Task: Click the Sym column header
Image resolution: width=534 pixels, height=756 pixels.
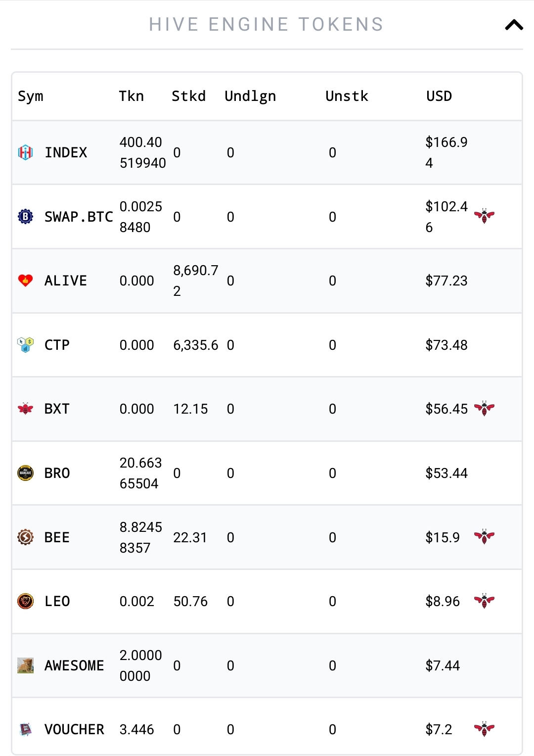Action: click(x=31, y=96)
